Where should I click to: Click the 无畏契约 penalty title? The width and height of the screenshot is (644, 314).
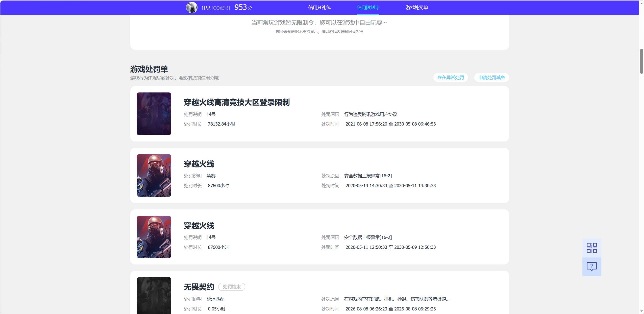[x=199, y=287]
